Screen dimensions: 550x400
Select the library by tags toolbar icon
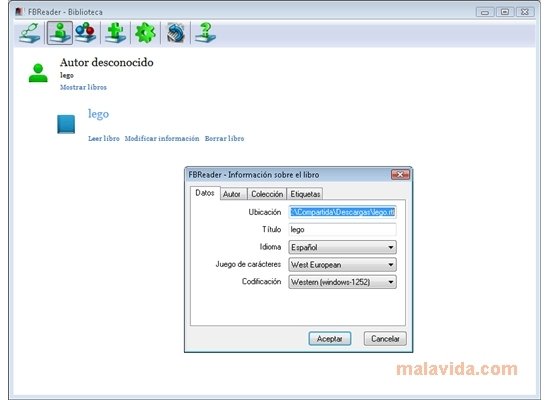[x=86, y=33]
